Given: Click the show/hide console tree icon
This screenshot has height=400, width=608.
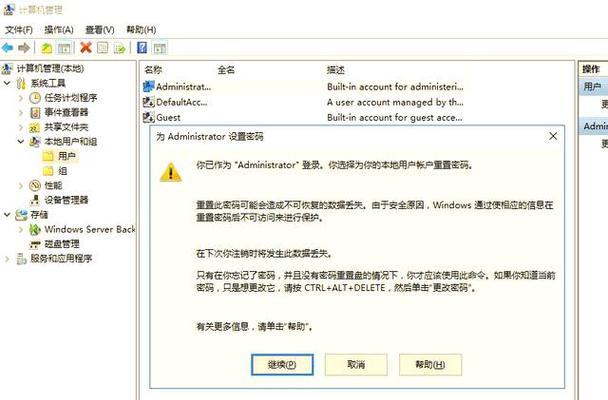Looking at the screenshot, I should click(64, 48).
